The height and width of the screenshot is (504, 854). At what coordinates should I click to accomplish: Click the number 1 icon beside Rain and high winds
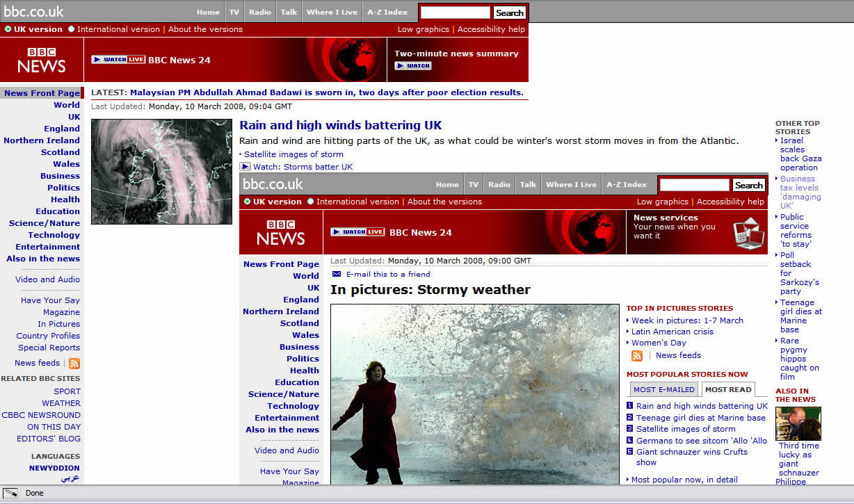coord(629,406)
